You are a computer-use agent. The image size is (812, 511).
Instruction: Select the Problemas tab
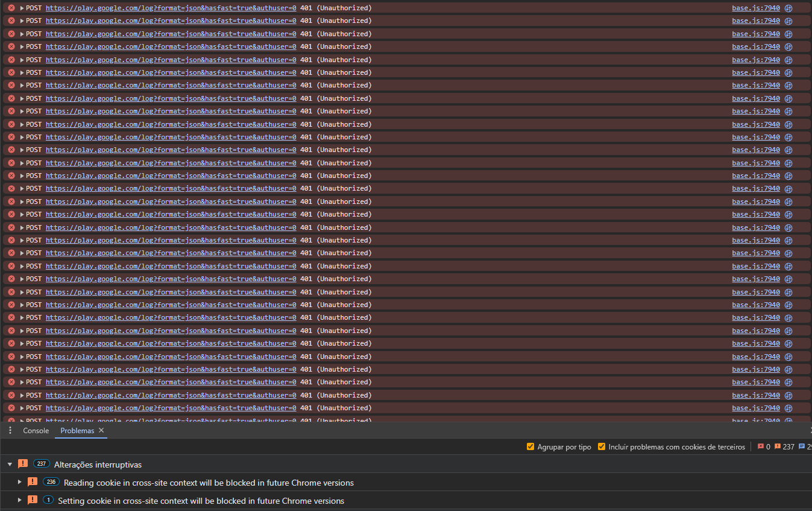pos(77,431)
